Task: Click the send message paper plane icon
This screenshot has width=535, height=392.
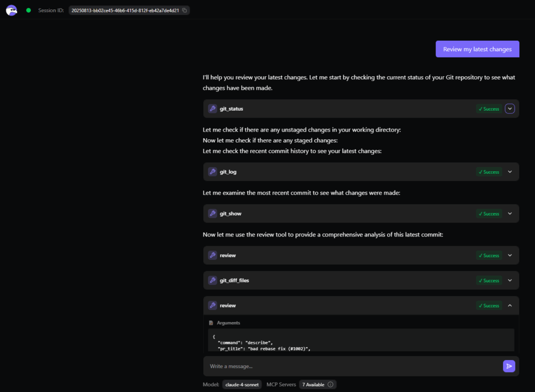Action: [x=509, y=366]
